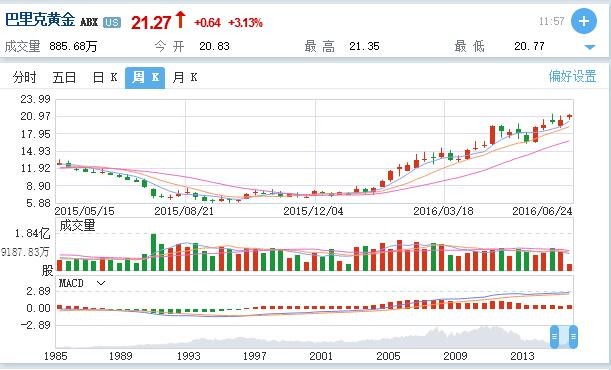Click the 1993 year on timeline navigator
Viewport: 611px width, 370px height.
coord(188,356)
